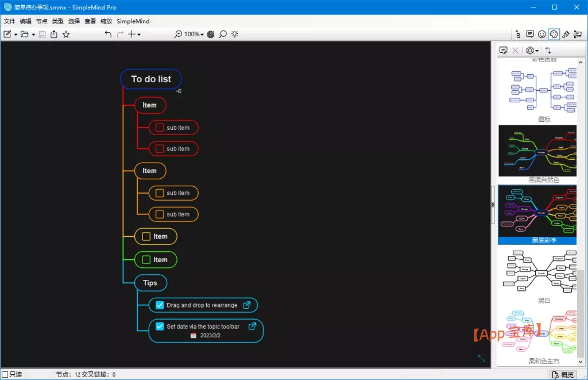The image size is (588, 380).
Task: Toggle the 只读 read-only checkbox
Action: [5, 375]
